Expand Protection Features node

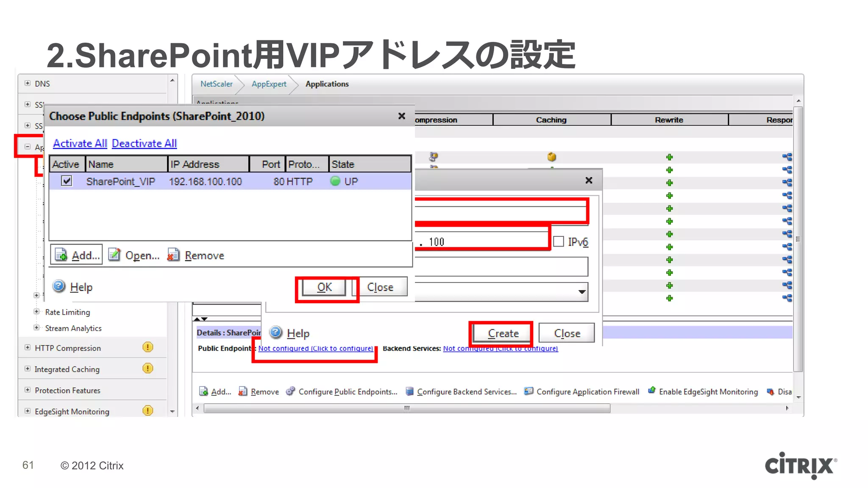click(28, 390)
